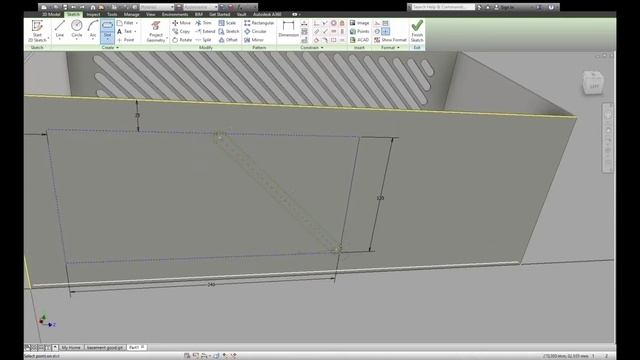Click the Circular pattern tool

click(255, 31)
